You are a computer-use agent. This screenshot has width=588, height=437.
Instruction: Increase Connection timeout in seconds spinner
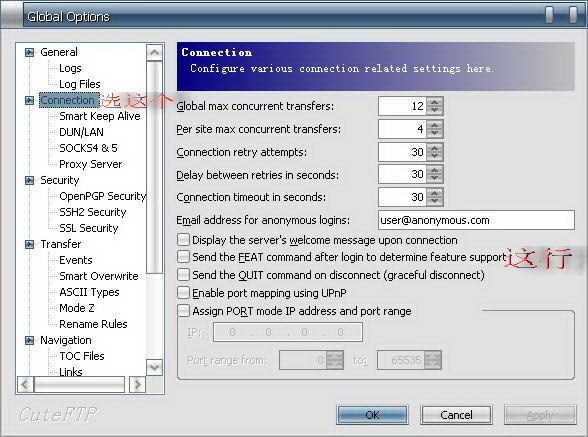click(x=435, y=193)
